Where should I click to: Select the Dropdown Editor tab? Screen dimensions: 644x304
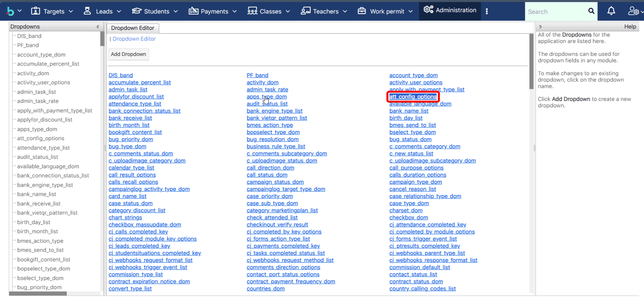click(x=133, y=28)
